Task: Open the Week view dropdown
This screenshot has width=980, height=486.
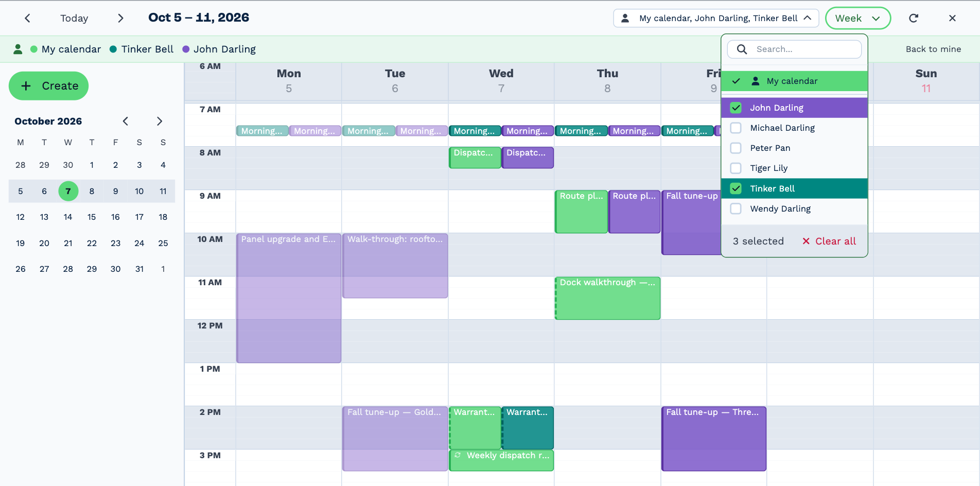Action: tap(857, 18)
